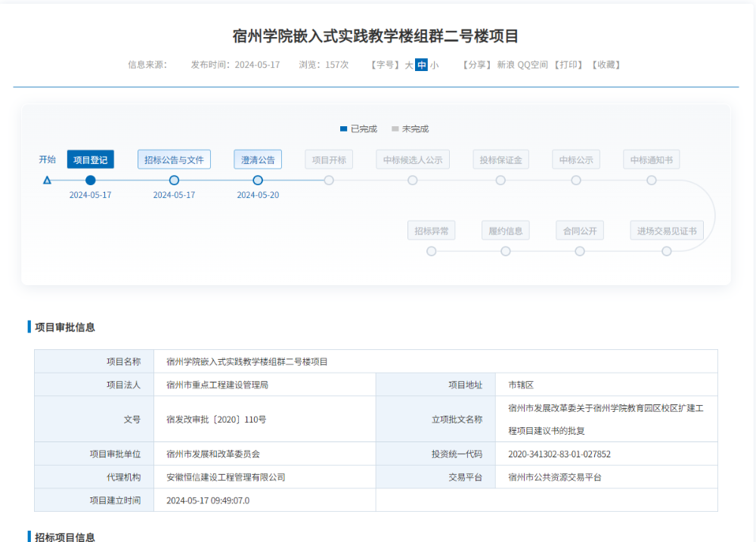Image resolution: width=756 pixels, height=542 pixels.
Task: Click the 文号 value 宿发改审批〔2020〕110号
Action: [x=216, y=420]
